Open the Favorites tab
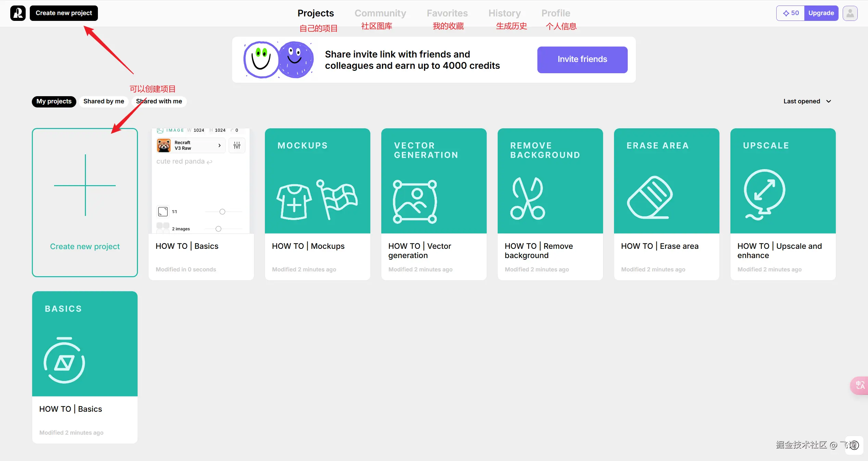This screenshot has height=461, width=868. (x=447, y=13)
